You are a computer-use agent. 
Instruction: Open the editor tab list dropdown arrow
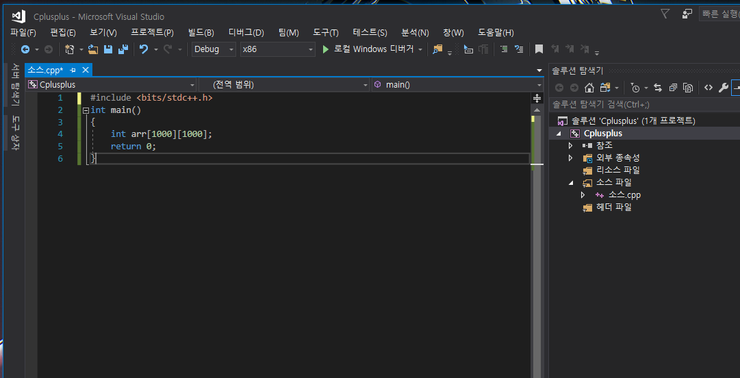(x=540, y=71)
